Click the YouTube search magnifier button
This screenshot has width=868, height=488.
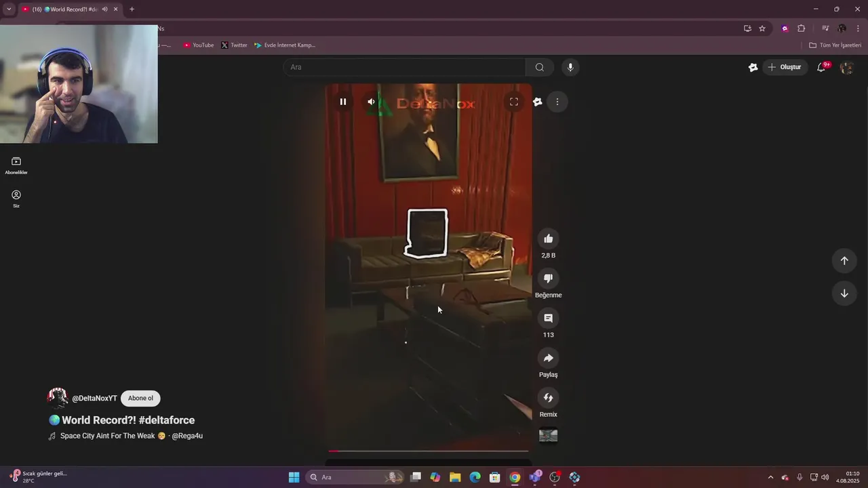540,67
